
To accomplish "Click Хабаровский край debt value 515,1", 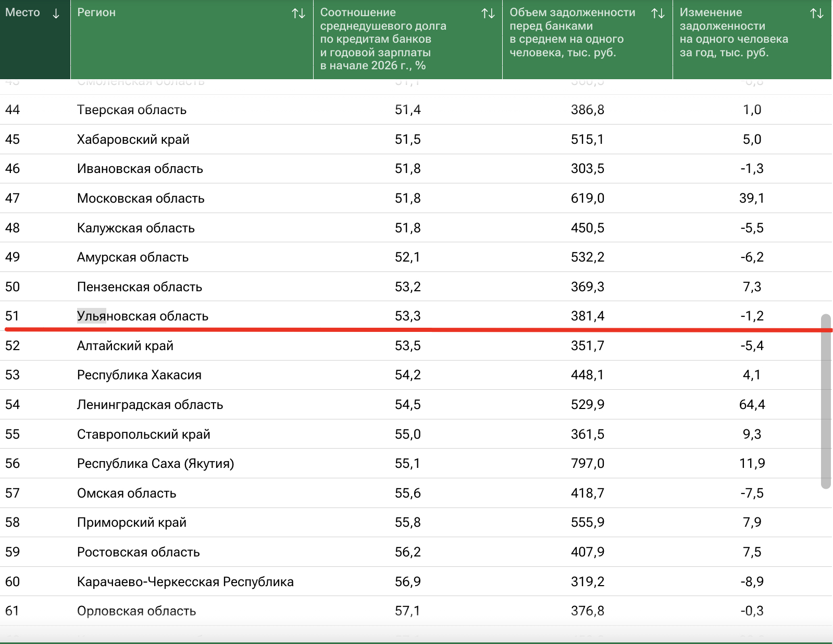I will (x=587, y=139).
